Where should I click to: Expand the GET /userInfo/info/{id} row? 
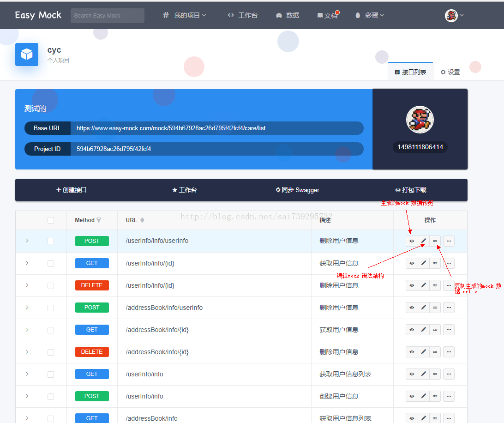[27, 263]
